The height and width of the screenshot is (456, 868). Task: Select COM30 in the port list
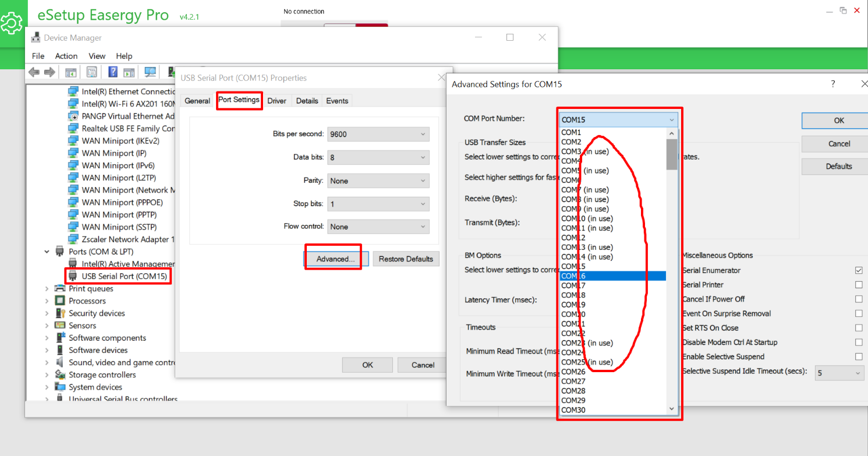613,410
